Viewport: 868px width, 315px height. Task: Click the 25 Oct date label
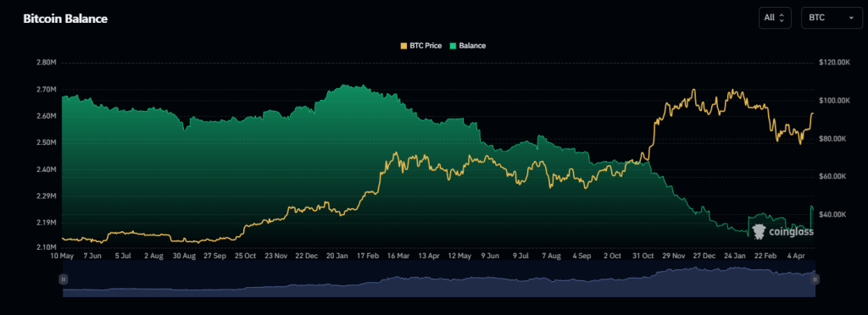coord(245,257)
